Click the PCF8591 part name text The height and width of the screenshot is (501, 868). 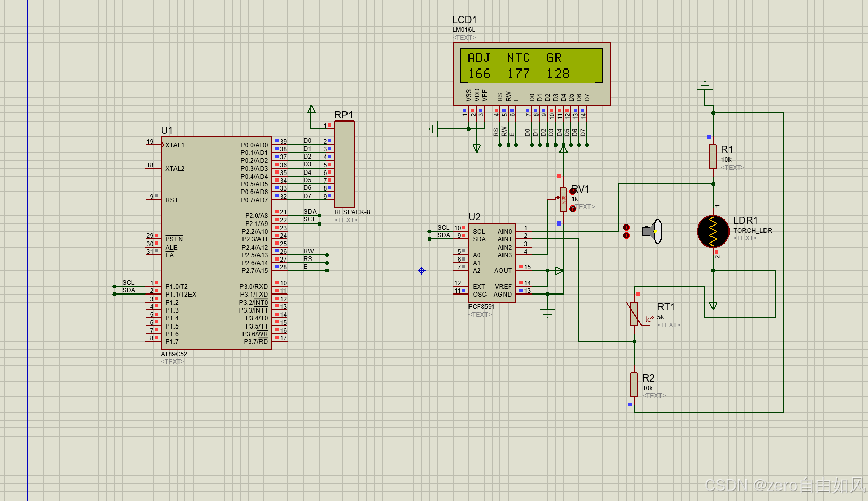coord(481,307)
